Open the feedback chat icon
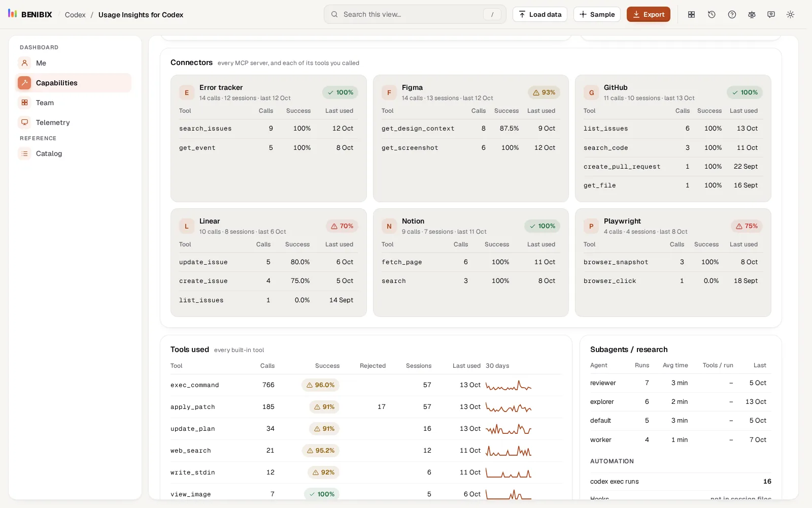 [771, 15]
